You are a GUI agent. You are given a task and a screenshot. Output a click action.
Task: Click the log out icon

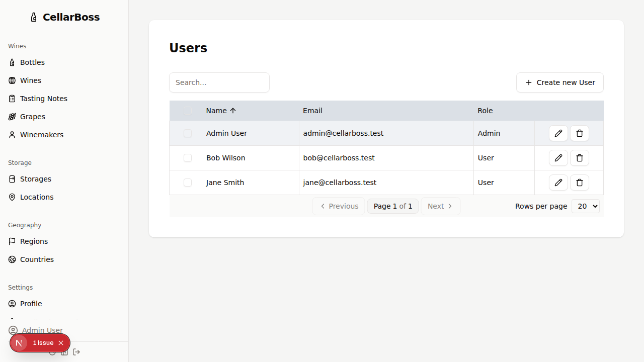pos(76,352)
